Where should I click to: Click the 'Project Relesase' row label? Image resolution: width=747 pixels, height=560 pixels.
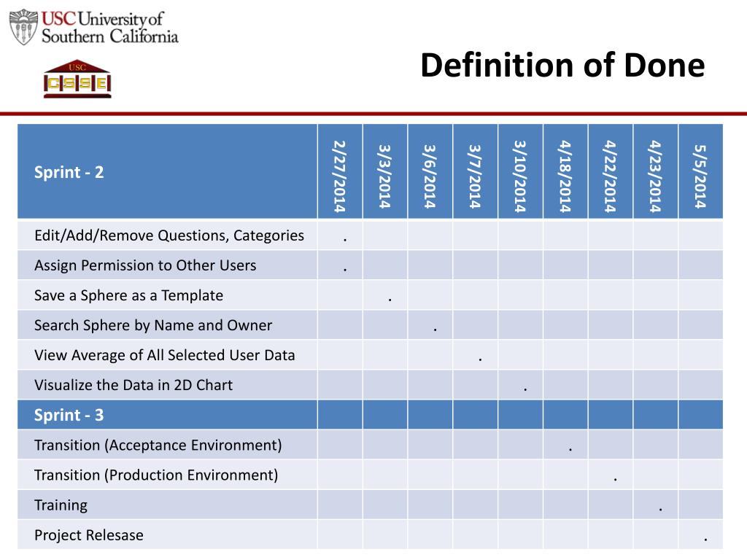pyautogui.click(x=88, y=535)
